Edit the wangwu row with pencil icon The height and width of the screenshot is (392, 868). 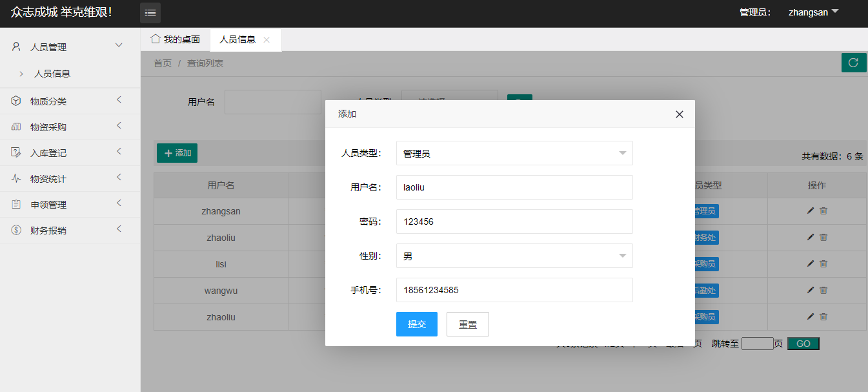coord(811,290)
